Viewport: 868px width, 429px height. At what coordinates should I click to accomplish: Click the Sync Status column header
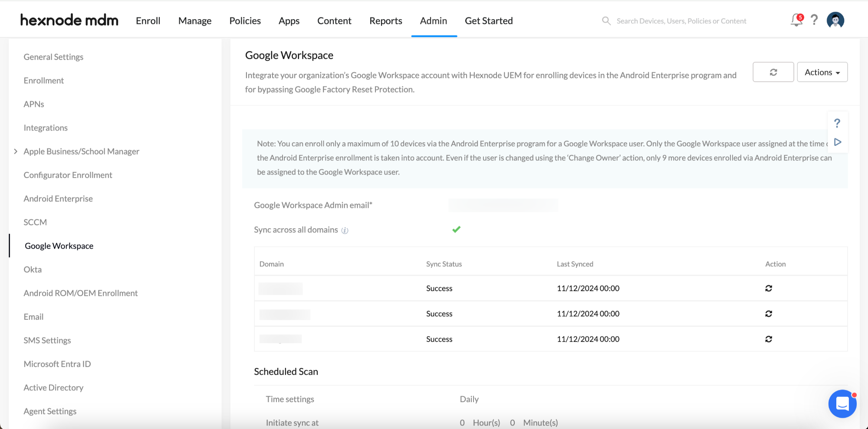(444, 264)
